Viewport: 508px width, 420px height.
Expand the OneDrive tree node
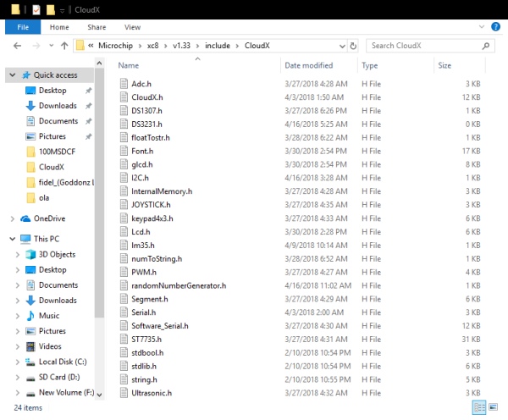[x=13, y=218]
